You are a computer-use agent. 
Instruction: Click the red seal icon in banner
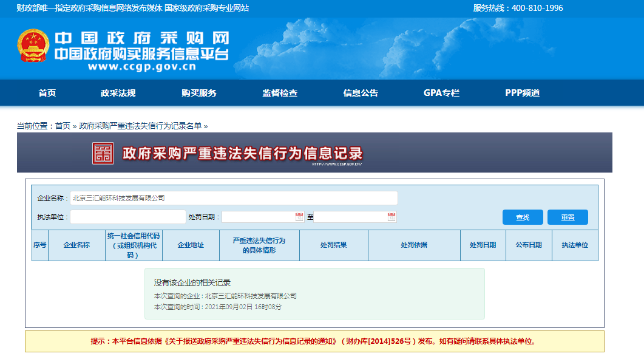(103, 153)
